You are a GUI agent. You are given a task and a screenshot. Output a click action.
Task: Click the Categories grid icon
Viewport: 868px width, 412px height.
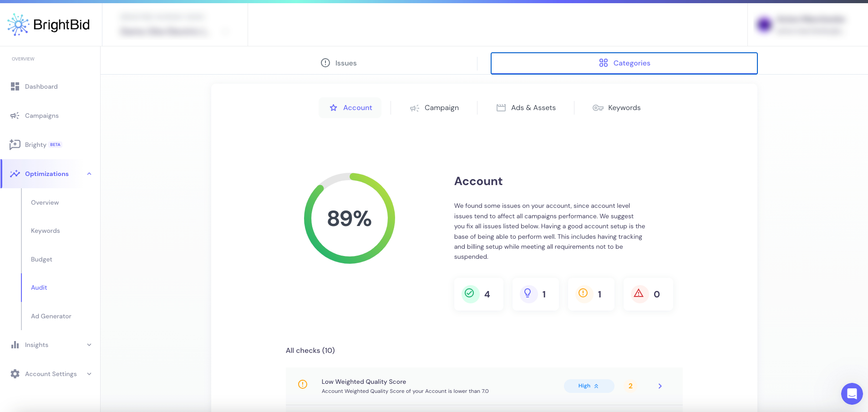(x=604, y=63)
